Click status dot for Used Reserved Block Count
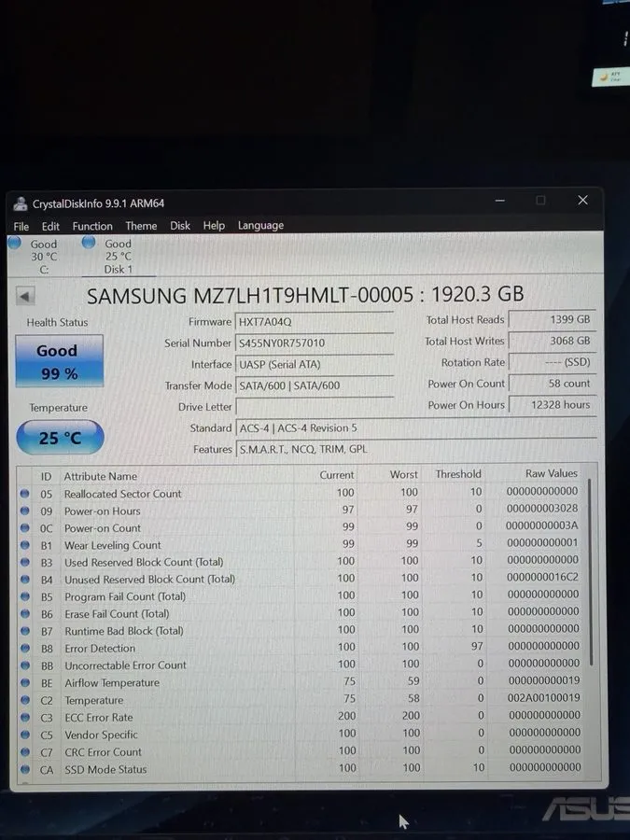 [24, 562]
